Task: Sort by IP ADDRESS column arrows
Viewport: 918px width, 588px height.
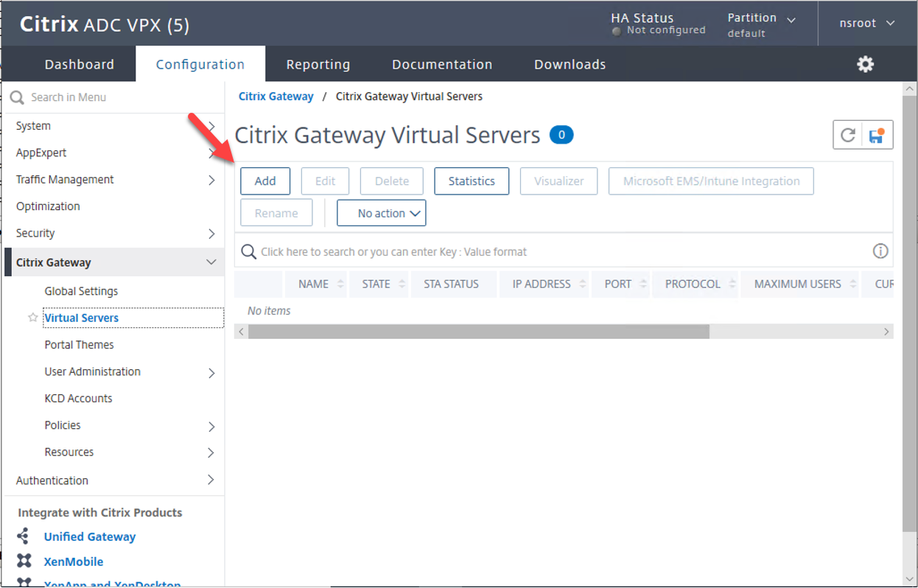Action: 583,284
